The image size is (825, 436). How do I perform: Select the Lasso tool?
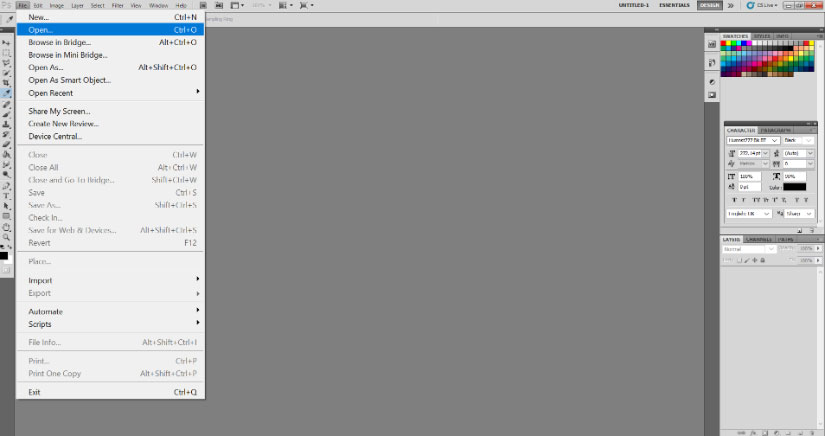(6, 63)
